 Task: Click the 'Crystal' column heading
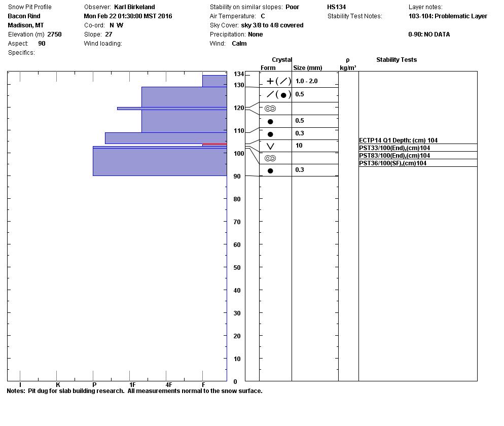tap(282, 60)
